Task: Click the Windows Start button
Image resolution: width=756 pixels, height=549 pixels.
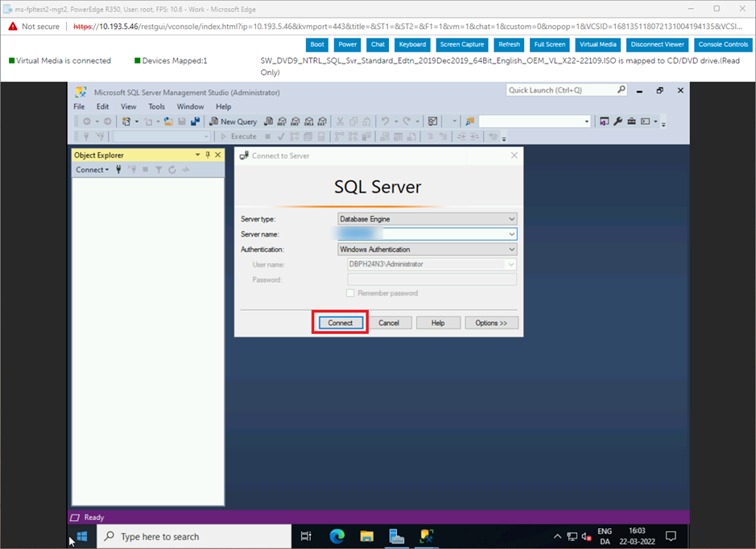Action: point(82,536)
